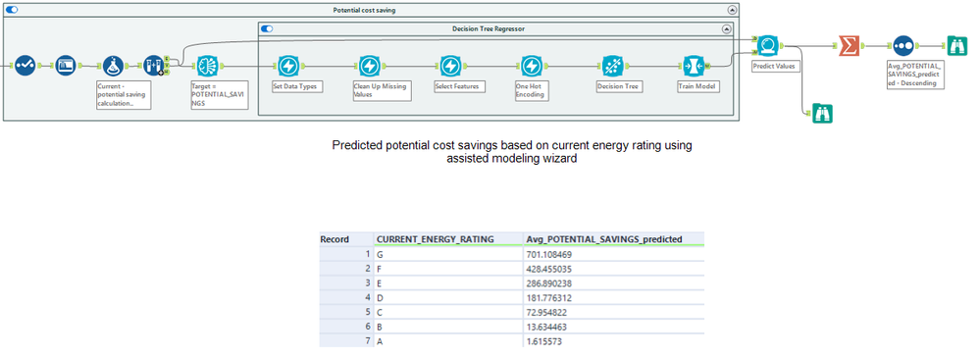Viewport: 980px width, 357px height.
Task: Click the CURRENT_ENERGY_RATING column header
Action: [448, 239]
